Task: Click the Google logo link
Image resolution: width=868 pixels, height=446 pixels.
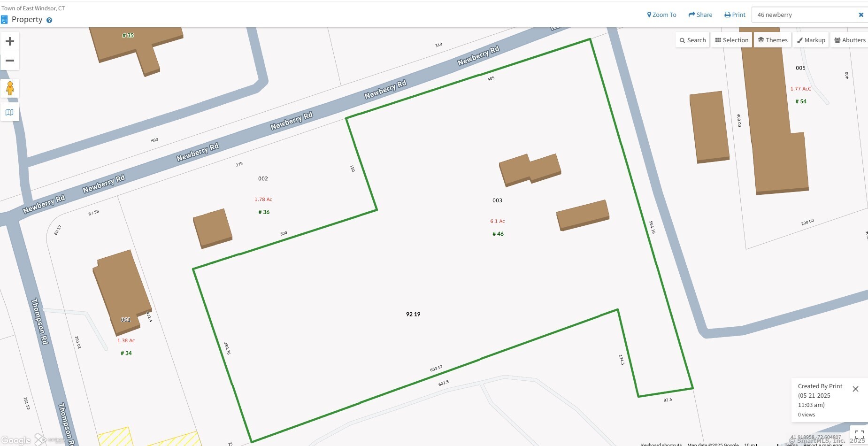Action: point(16,440)
